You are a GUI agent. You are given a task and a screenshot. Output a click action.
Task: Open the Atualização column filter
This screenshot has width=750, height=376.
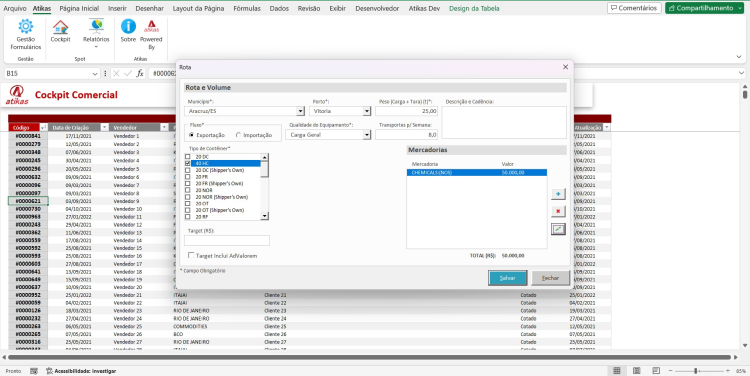(x=607, y=128)
